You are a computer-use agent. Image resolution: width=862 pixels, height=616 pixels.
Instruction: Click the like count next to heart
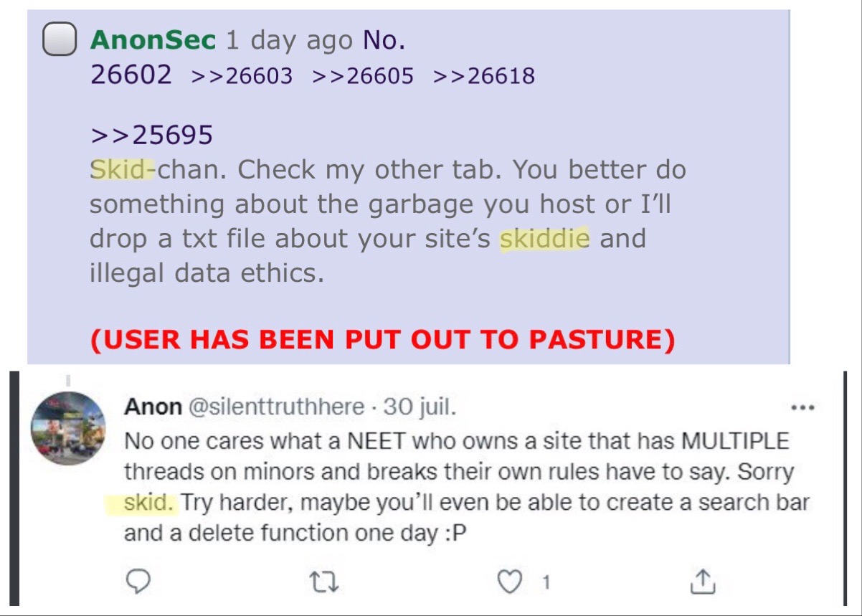[x=546, y=583]
